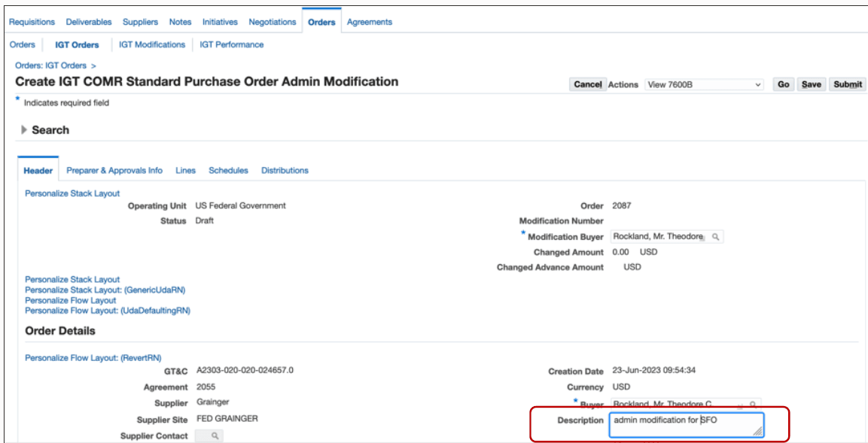Open Preparer & Approvals Info tab
Screen dimensions: 868x443
[114, 170]
